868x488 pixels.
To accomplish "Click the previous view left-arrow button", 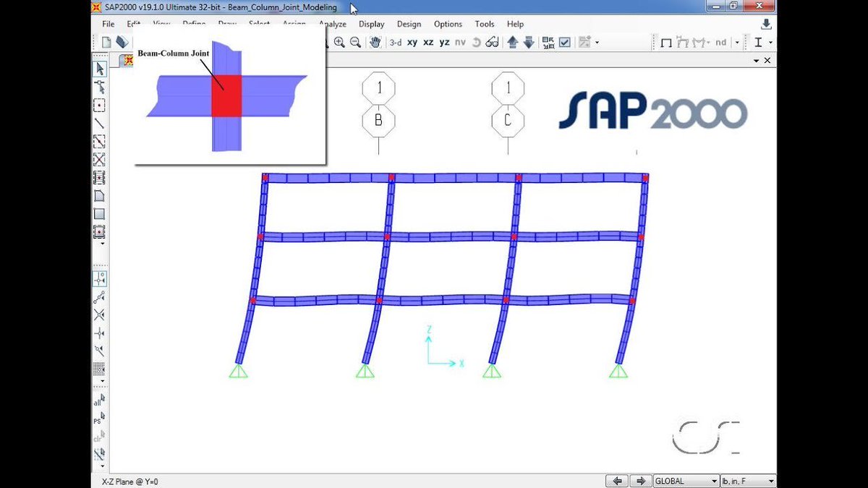I will pyautogui.click(x=617, y=480).
